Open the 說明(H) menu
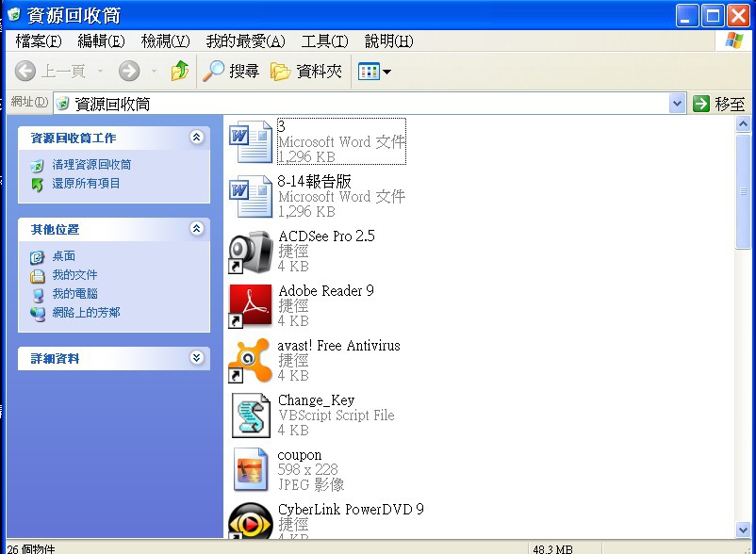This screenshot has height=554, width=756. pos(388,41)
